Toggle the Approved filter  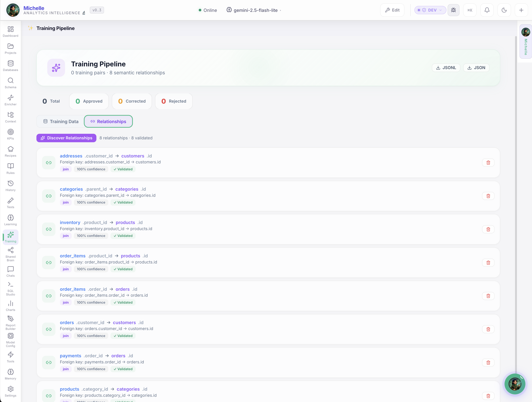(89, 101)
